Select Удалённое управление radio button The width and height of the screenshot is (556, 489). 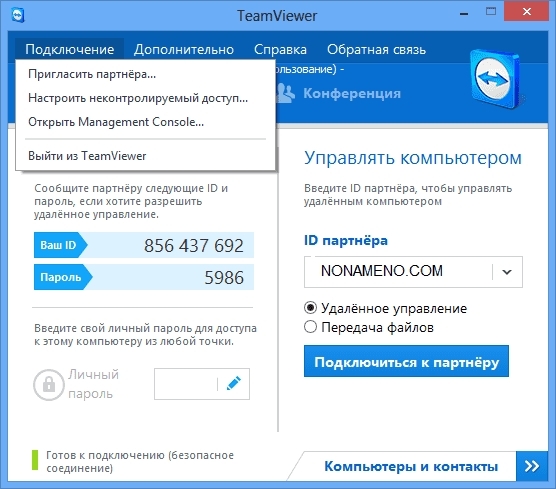(x=310, y=308)
